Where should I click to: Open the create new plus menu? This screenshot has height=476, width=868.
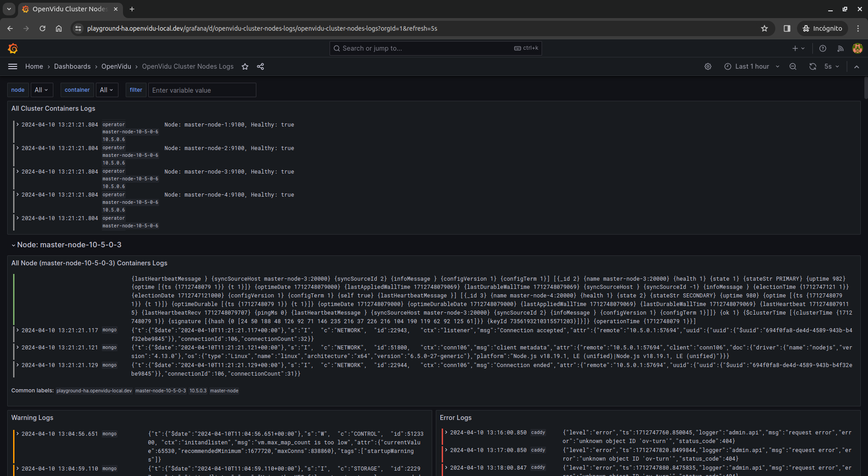click(797, 48)
